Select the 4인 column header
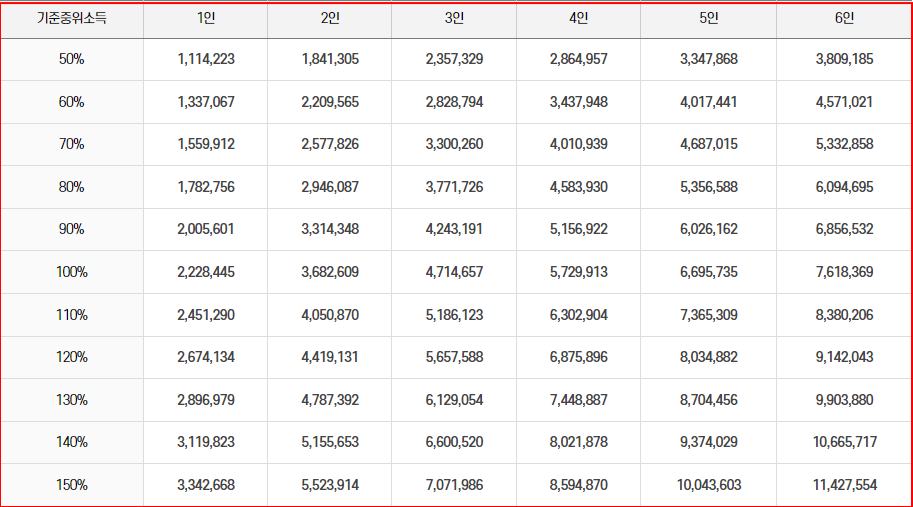 pyautogui.click(x=579, y=19)
